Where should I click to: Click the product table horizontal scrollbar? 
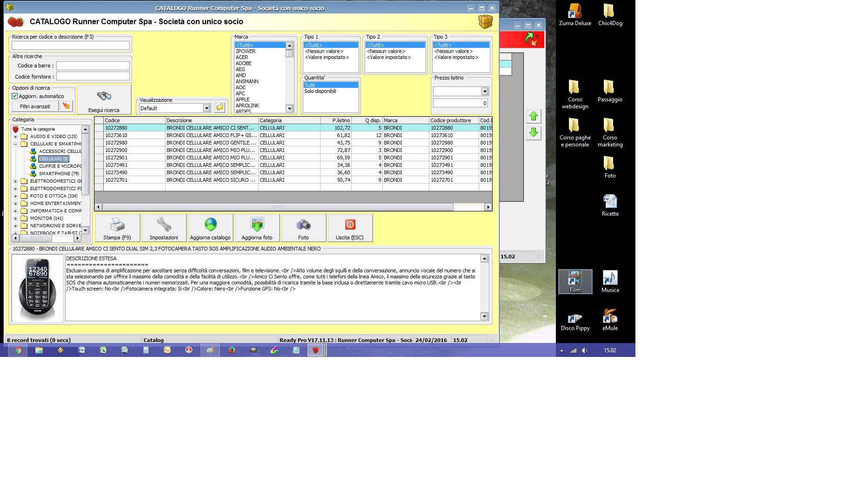(278, 207)
